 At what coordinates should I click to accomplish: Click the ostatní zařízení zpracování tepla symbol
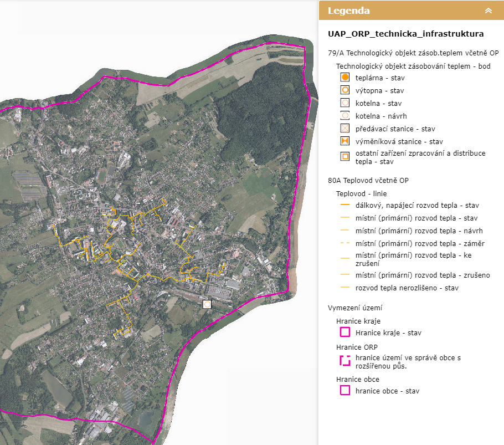click(345, 157)
